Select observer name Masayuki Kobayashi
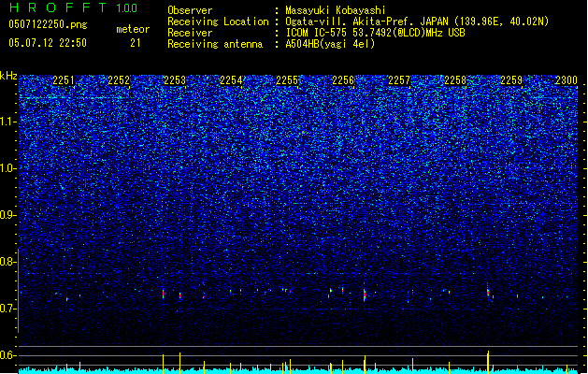 click(x=336, y=10)
